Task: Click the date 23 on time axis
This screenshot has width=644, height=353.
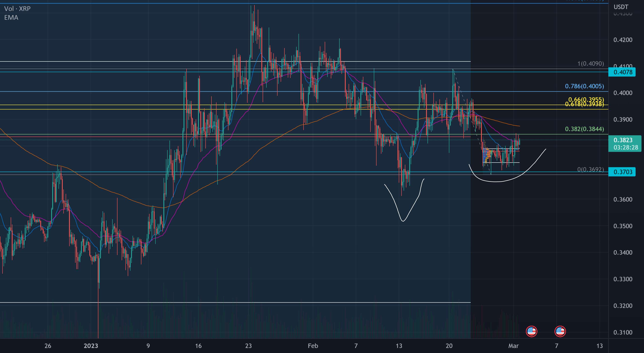Action: 248,346
